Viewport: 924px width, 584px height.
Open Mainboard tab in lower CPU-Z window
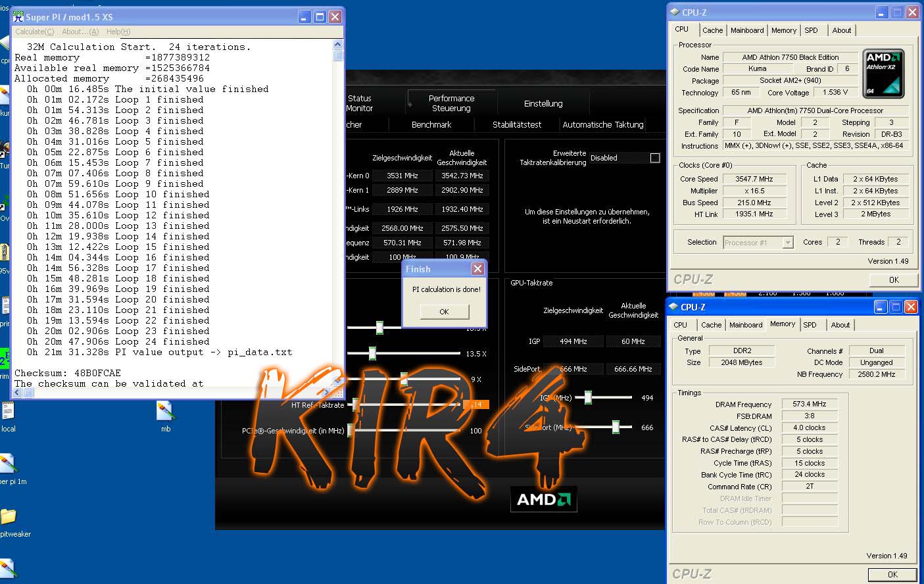[746, 325]
